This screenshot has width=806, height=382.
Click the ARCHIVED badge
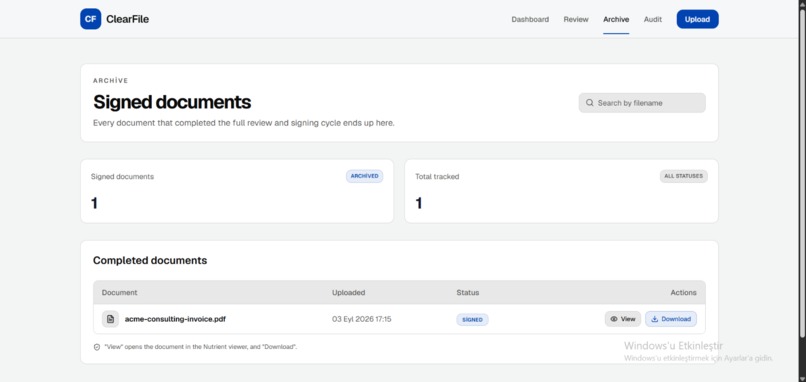click(x=364, y=176)
